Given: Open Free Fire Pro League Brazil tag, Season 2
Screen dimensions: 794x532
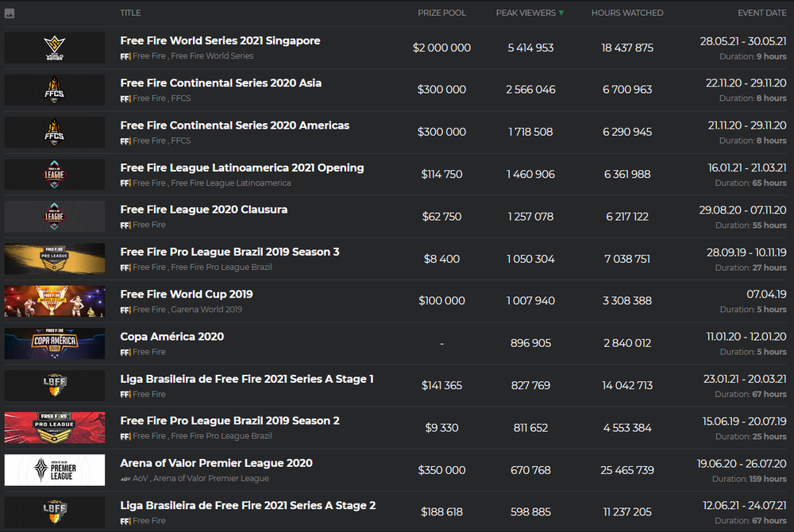Looking at the screenshot, I should [222, 436].
